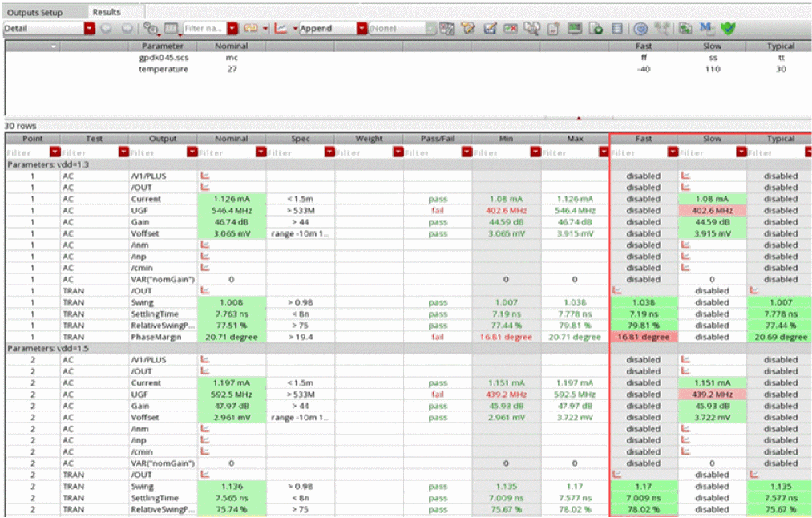Click the plot icon in vdd=1.5 /OUT AC Nominal
The width and height of the screenshot is (812, 518).
(x=204, y=371)
